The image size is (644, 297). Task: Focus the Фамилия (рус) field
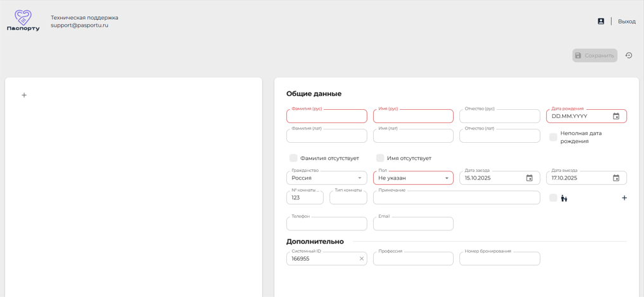(x=327, y=116)
